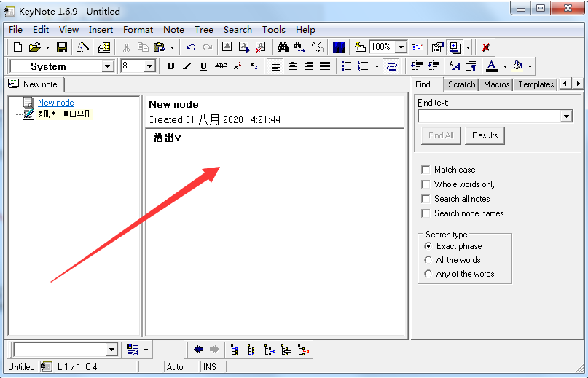Screen dimensions: 588x378
Task: Open the Tools menu
Action: tap(274, 30)
